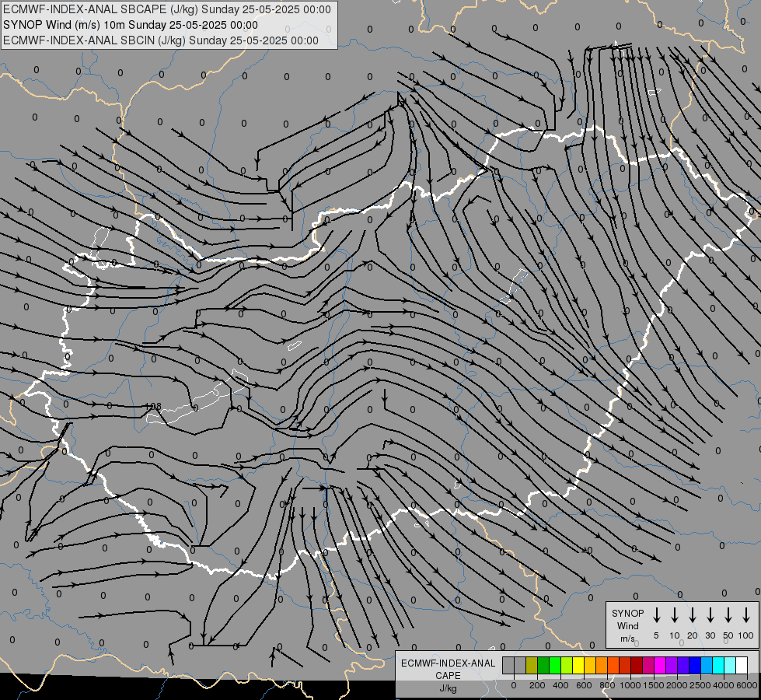Click the 4000 value on CAPE scale
761x700 pixels.
pos(724,685)
